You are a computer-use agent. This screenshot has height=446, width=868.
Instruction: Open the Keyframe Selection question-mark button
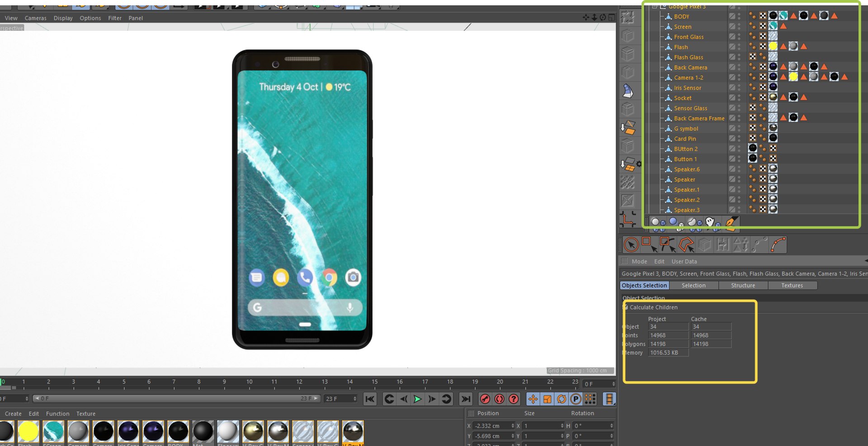click(x=514, y=399)
